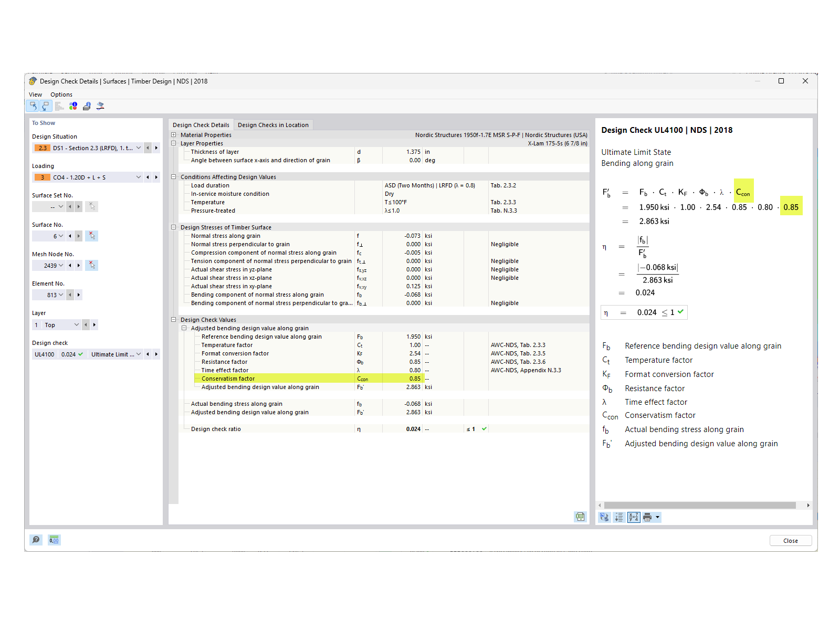This screenshot has width=840, height=630.
Task: Open the colored circles info icon in the toolbar
Action: coord(73,106)
